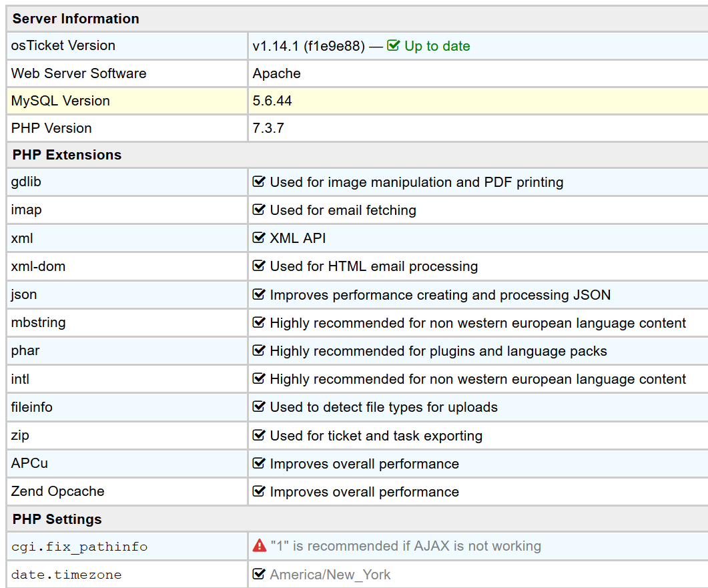Click the 'imap' extension name
The image size is (708, 588).
pyautogui.click(x=27, y=210)
